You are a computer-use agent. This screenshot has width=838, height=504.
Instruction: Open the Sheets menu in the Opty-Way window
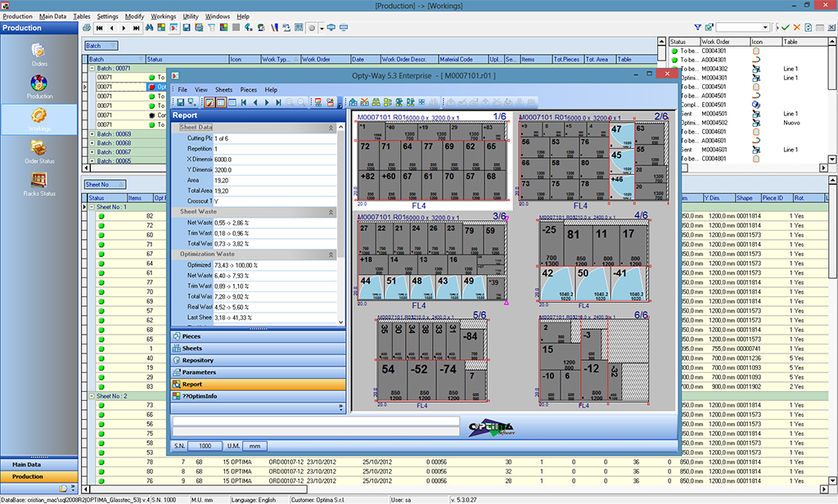point(224,90)
